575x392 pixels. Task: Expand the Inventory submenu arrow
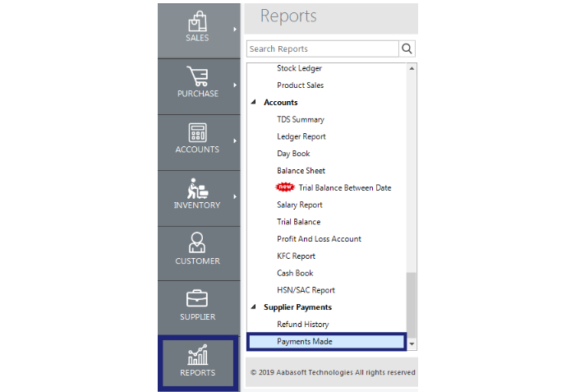point(235,196)
